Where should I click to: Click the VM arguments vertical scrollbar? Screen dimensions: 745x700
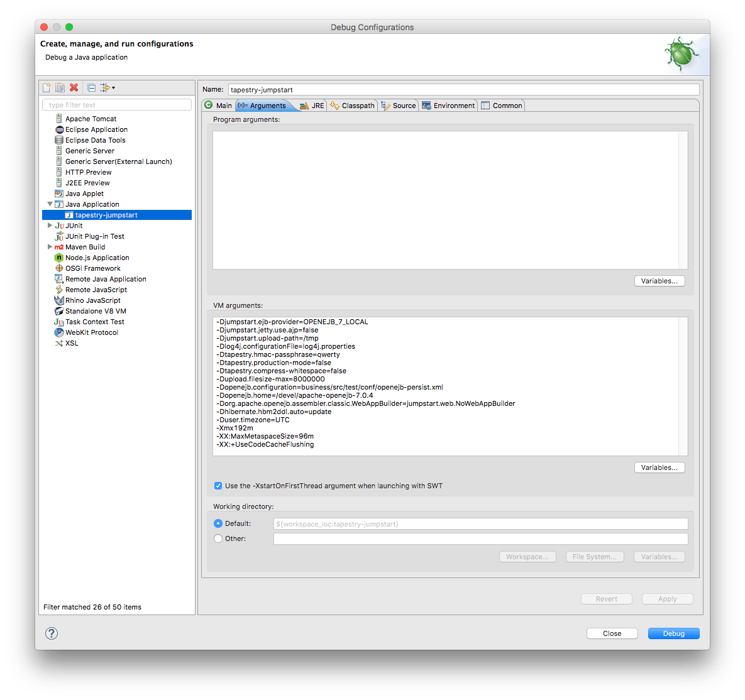[x=683, y=386]
